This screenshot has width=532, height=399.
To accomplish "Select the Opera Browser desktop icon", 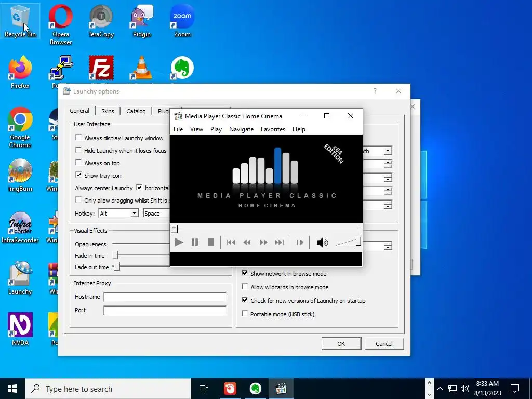I will [x=61, y=24].
